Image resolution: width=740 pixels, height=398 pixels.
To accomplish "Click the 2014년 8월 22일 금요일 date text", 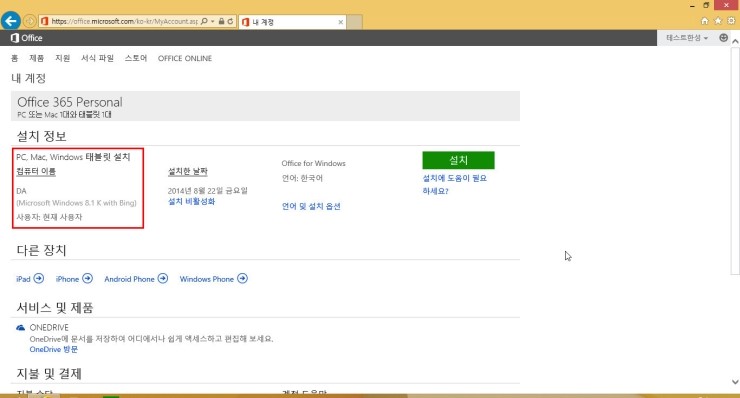I will (208, 191).
